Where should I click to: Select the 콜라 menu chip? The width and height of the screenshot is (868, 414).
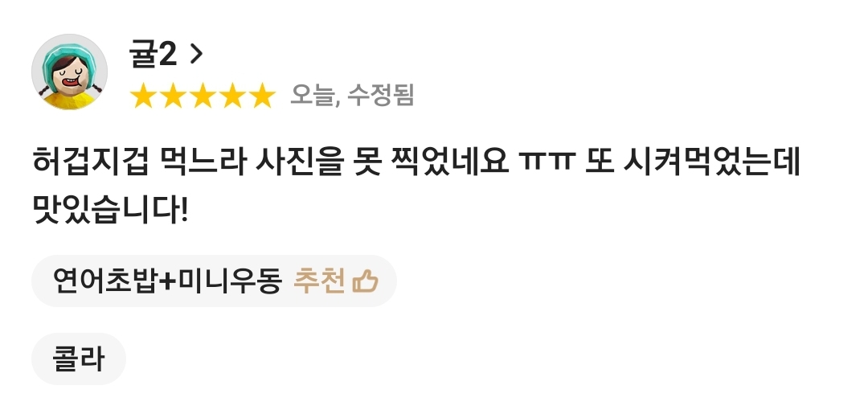tap(79, 359)
